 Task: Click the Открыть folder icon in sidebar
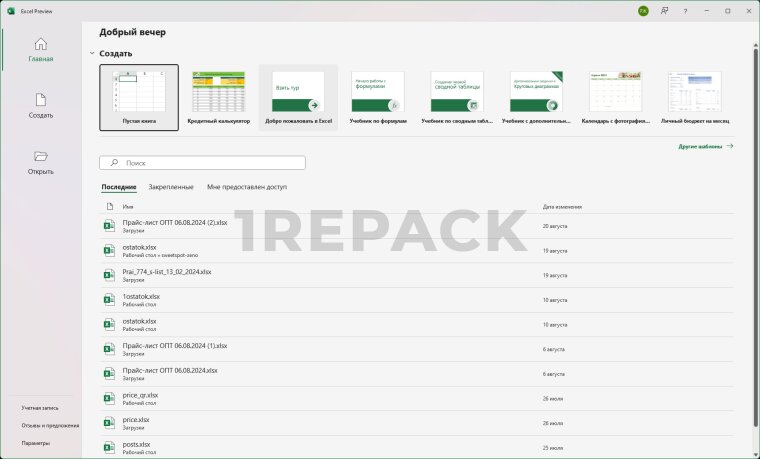coord(41,157)
